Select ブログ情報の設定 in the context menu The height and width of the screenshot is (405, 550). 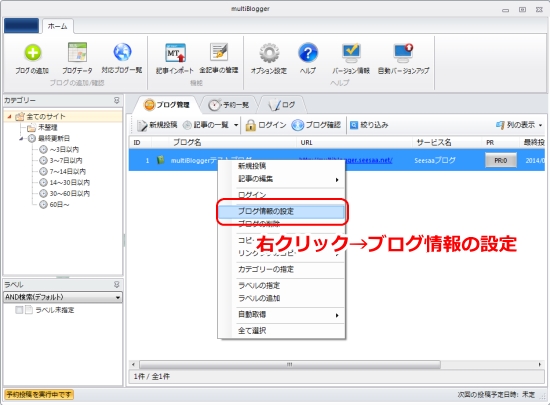281,211
